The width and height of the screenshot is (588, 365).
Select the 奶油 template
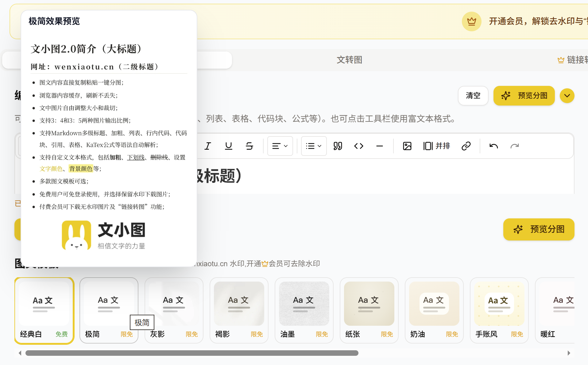(x=434, y=311)
